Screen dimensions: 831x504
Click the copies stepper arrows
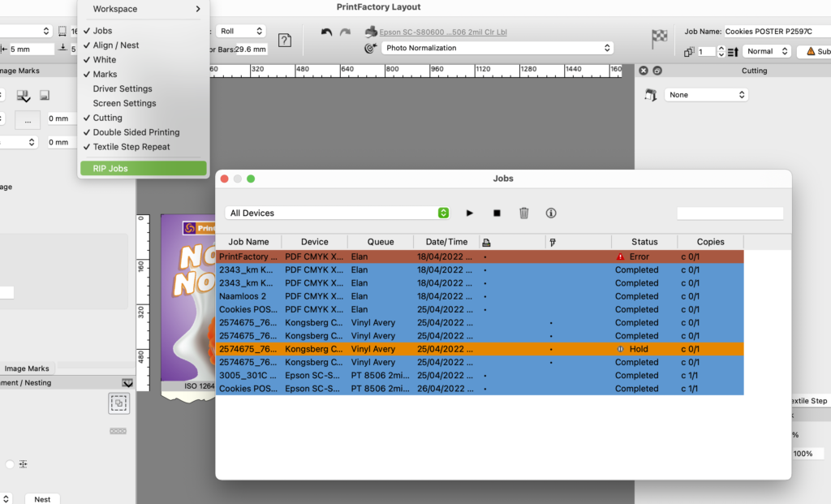[721, 51]
